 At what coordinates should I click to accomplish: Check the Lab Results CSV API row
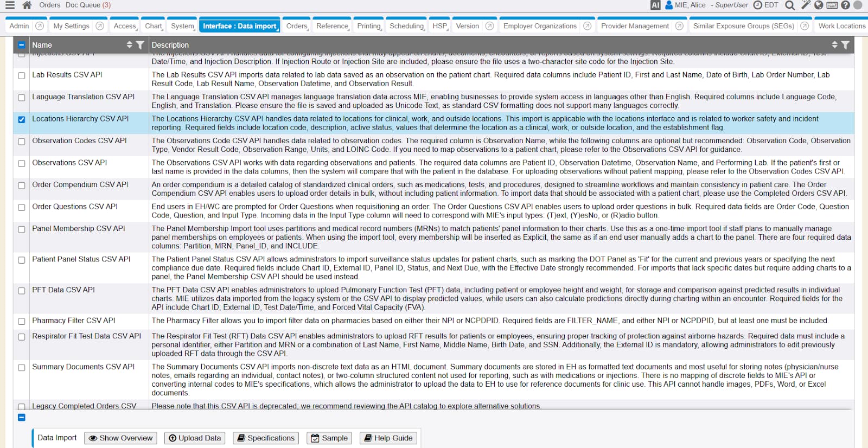(x=22, y=75)
